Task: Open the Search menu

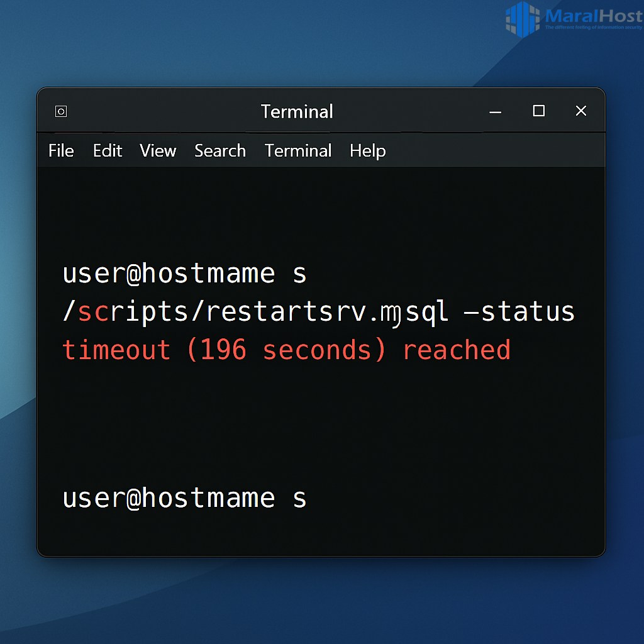Action: 219,151
